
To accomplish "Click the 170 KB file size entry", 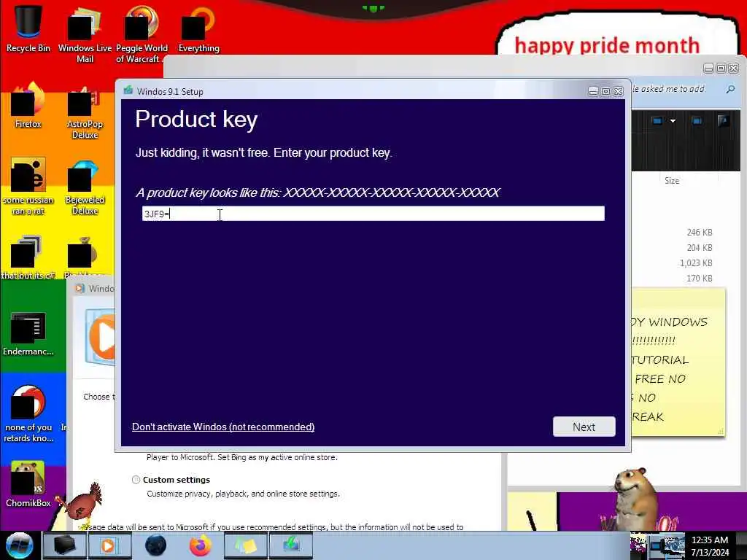I will tap(700, 278).
